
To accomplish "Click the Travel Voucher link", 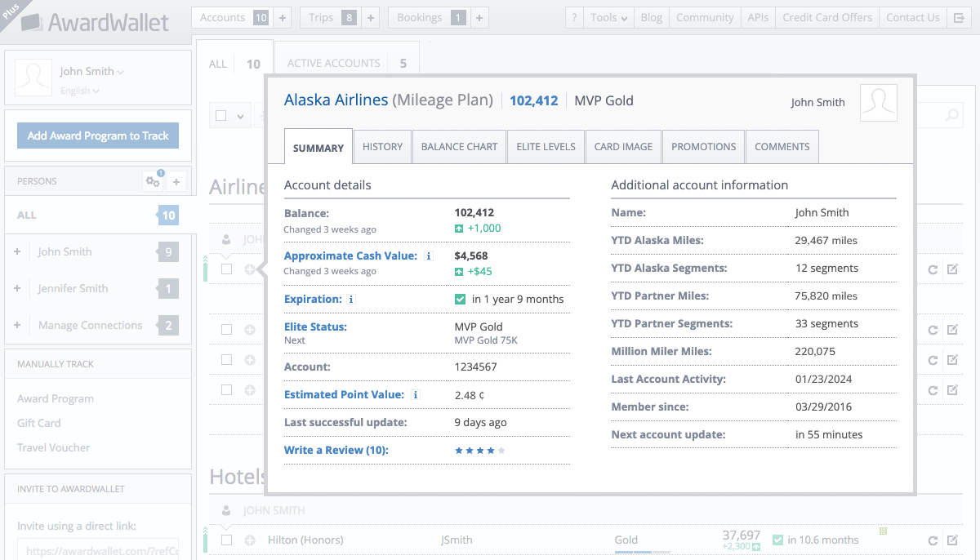I will (54, 447).
